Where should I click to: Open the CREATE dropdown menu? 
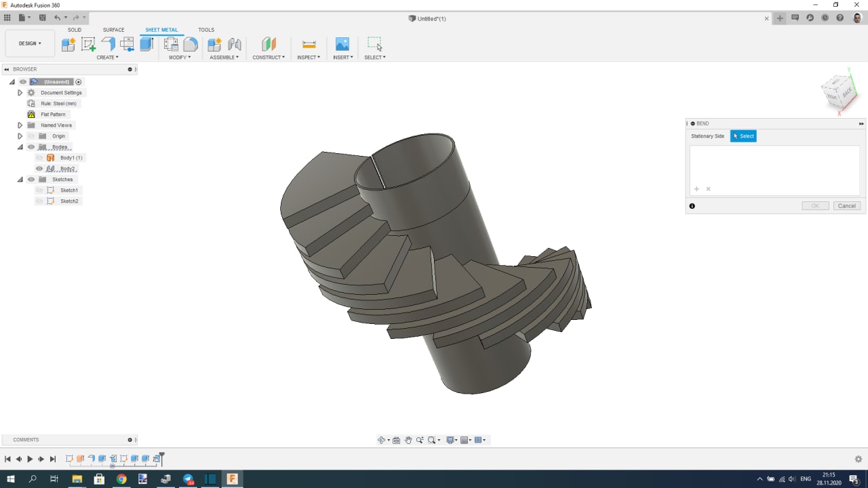point(107,58)
